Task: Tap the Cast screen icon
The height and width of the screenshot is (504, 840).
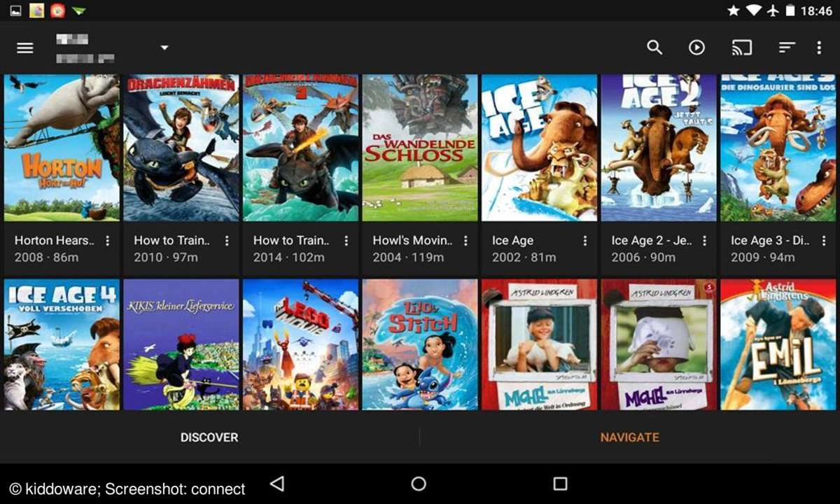Action: tap(742, 48)
